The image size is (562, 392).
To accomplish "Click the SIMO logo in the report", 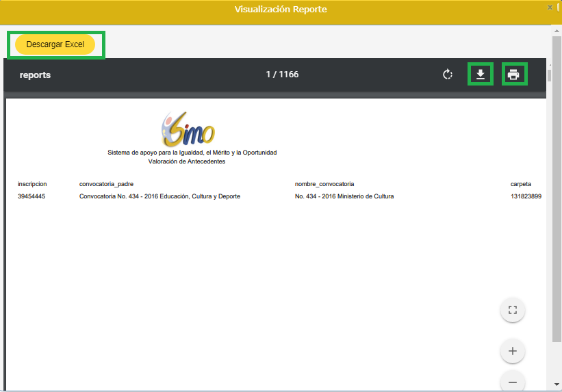I will [x=188, y=128].
